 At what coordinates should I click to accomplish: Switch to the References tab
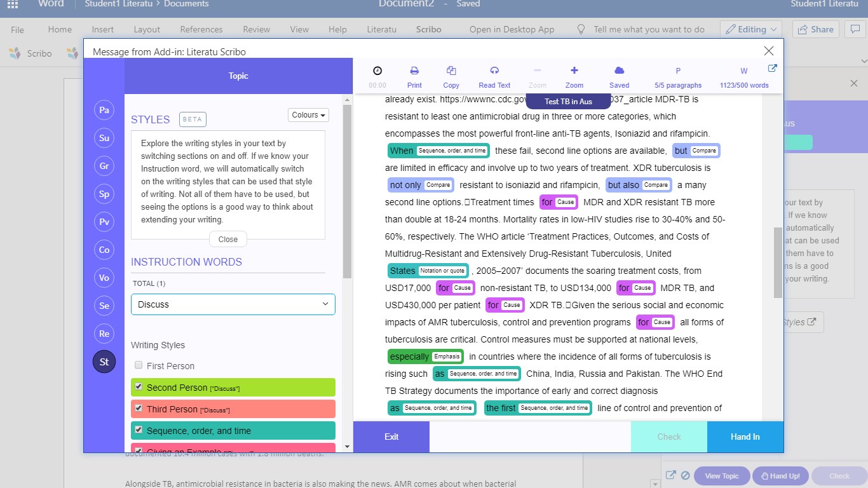pyautogui.click(x=201, y=29)
